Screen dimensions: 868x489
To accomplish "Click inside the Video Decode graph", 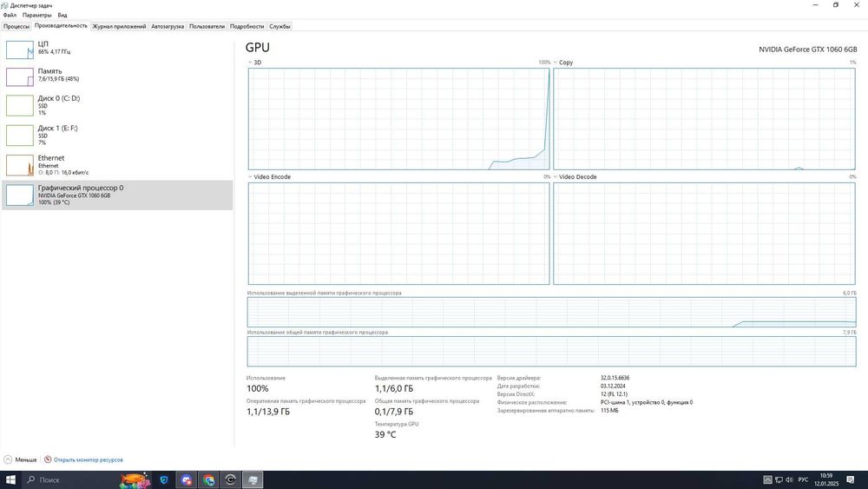I will pyautogui.click(x=704, y=233).
